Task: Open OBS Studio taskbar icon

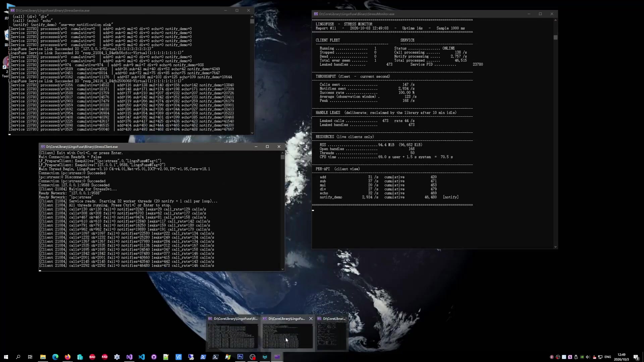Action: 253,357
